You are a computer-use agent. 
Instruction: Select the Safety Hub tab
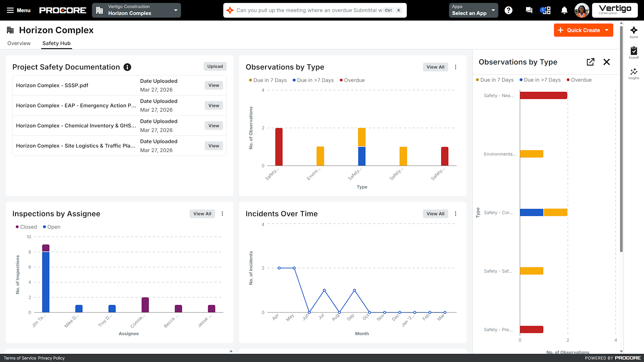(56, 43)
